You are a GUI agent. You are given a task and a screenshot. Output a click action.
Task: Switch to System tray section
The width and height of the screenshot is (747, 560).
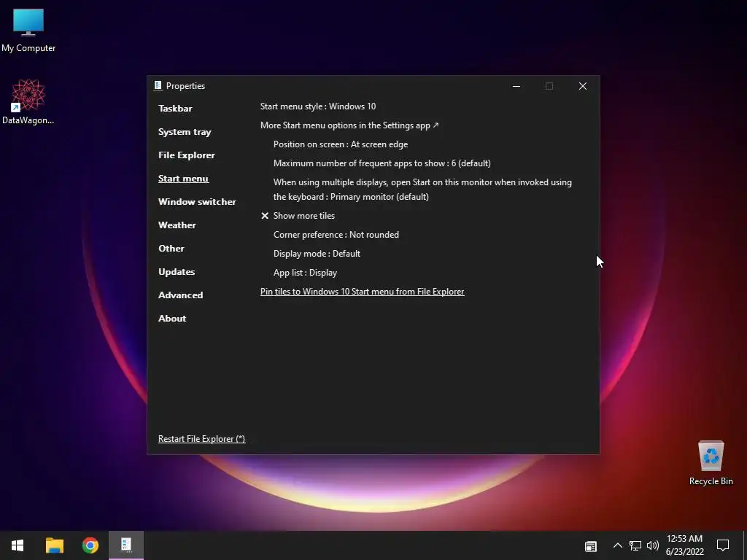(x=185, y=132)
